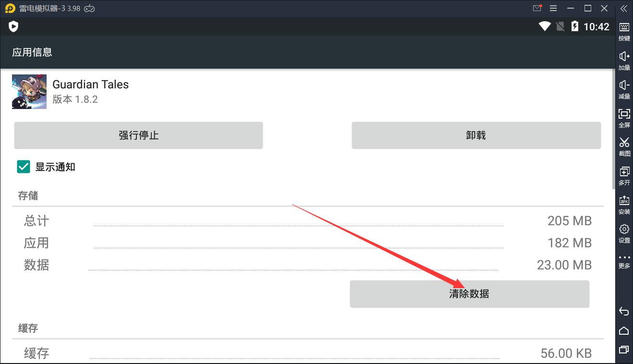Click the 雷电模拟器-3 3.98 window title
Viewport: 633px width, 364px height.
click(x=50, y=9)
